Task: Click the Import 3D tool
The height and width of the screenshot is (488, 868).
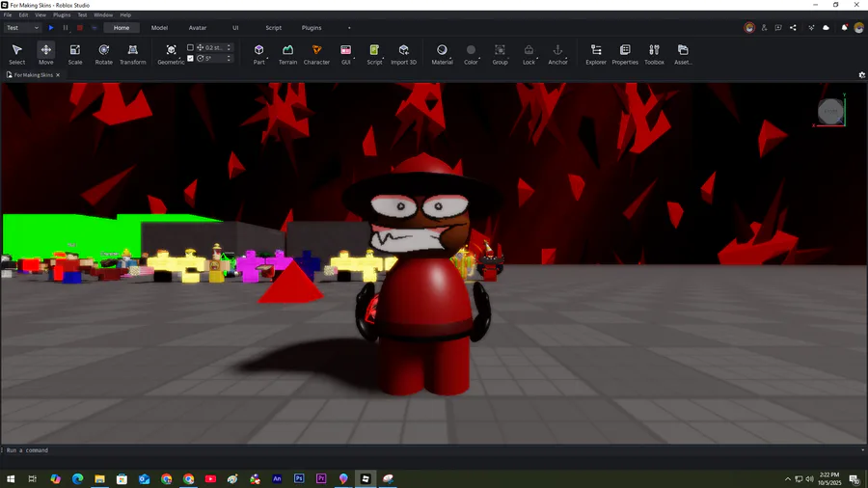Action: 403,54
